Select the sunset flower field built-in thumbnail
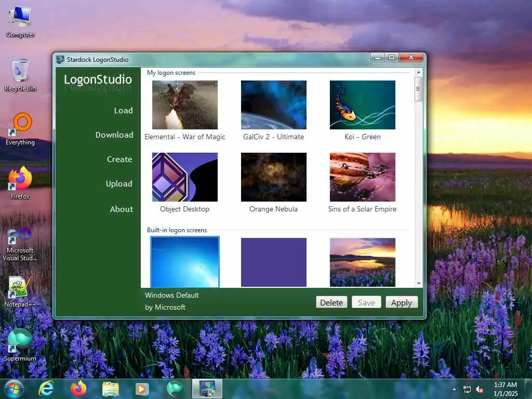The image size is (532, 399). 362,262
